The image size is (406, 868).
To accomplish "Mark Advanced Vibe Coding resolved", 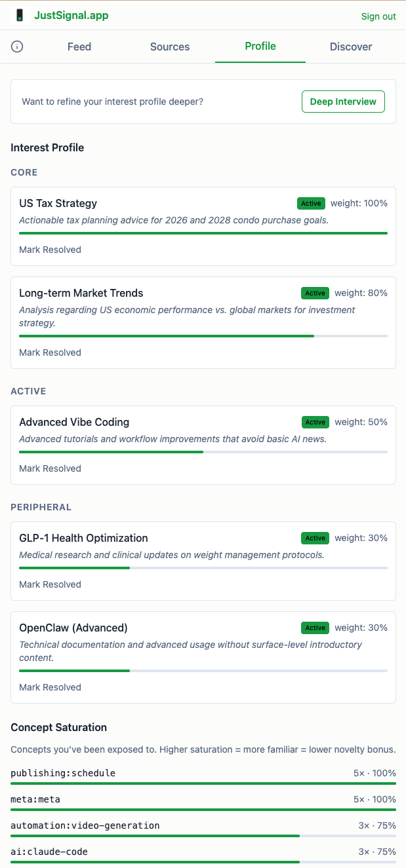I will point(50,468).
